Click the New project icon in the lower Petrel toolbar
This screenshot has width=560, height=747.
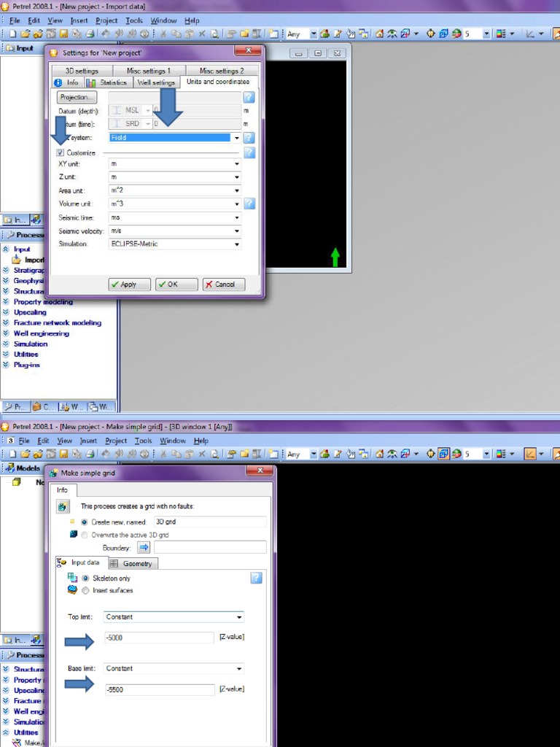tap(13, 454)
